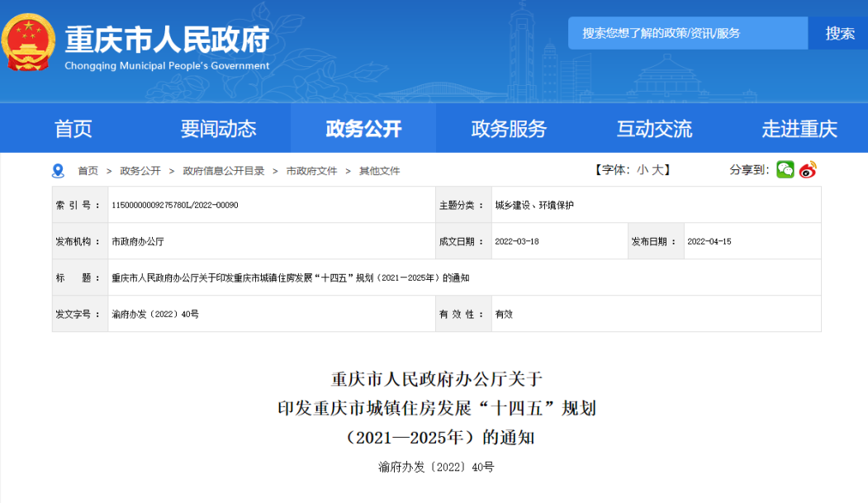Image resolution: width=868 pixels, height=503 pixels.
Task: Select 渝府办发〔2022〕40号 in the table
Action: pos(155,315)
